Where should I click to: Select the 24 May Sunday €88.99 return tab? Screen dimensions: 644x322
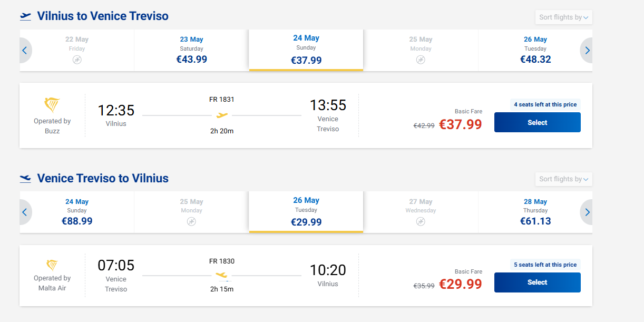pos(77,212)
